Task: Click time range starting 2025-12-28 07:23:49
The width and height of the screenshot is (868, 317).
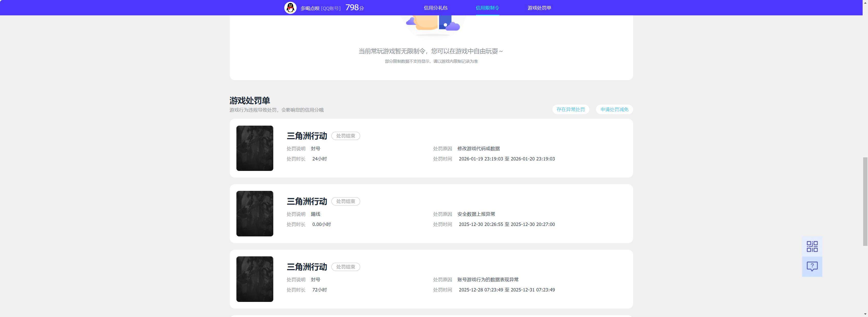Action: tap(507, 290)
